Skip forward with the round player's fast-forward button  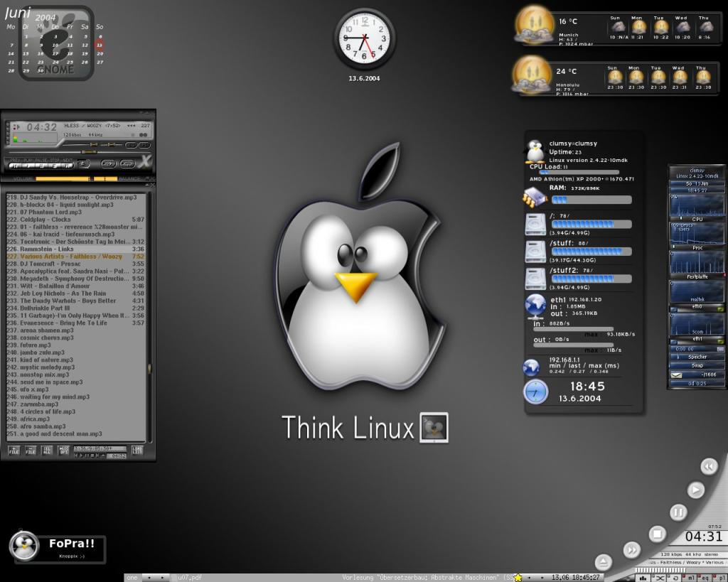tap(632, 550)
